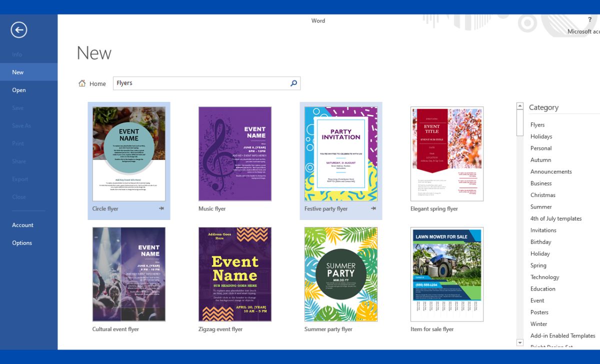This screenshot has height=364, width=600.
Task: Open the help question mark icon
Action: pyautogui.click(x=590, y=19)
